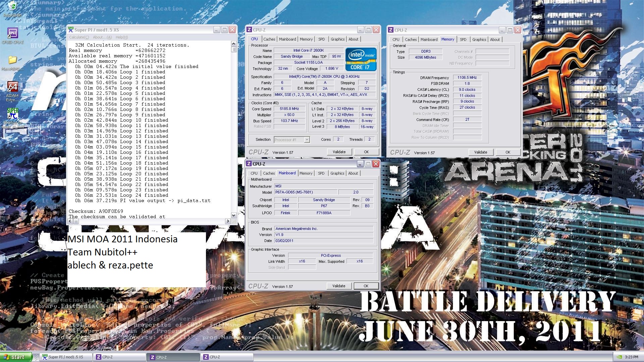Click the Intel Core i7 logo badge
Image resolution: width=644 pixels, height=362 pixels.
pos(361,59)
